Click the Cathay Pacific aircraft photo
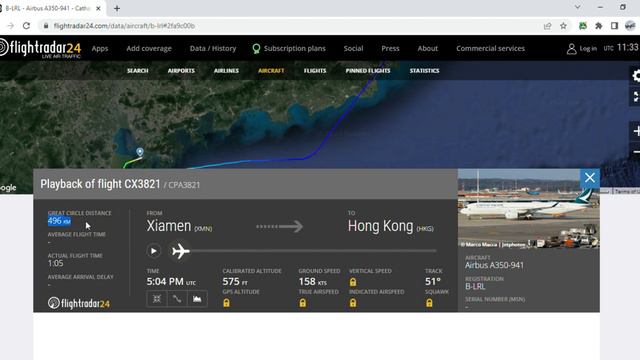 point(529,208)
